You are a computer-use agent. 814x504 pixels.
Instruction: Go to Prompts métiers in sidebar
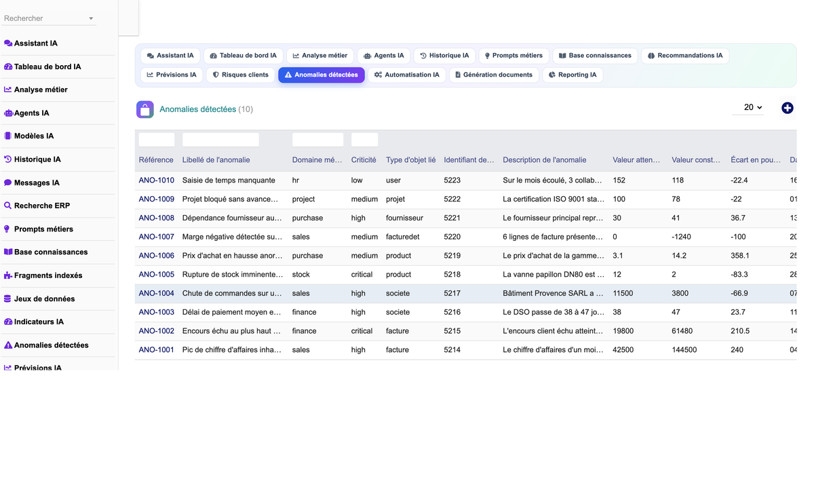click(x=38, y=229)
